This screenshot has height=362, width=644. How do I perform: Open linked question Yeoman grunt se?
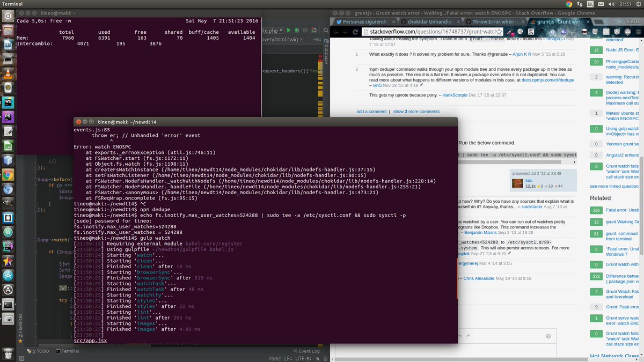pyautogui.click(x=623, y=144)
